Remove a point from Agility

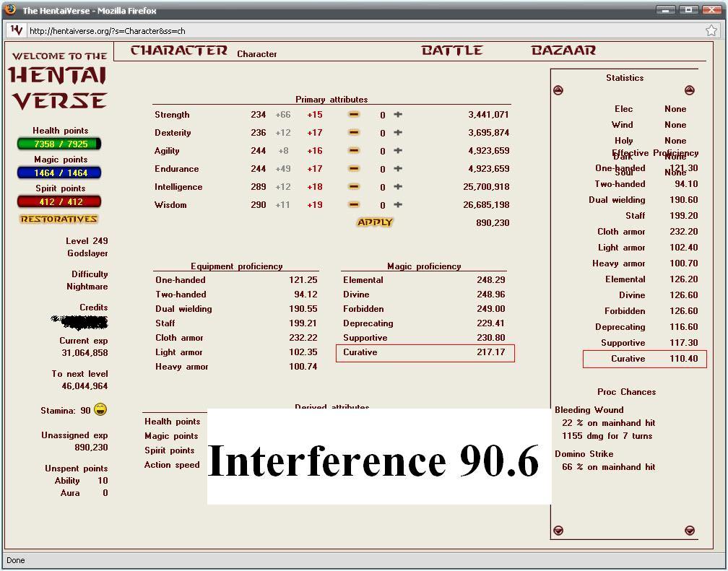tap(354, 150)
